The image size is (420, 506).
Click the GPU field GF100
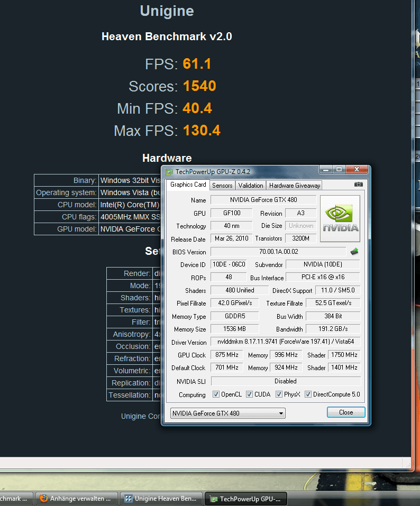pos(232,213)
